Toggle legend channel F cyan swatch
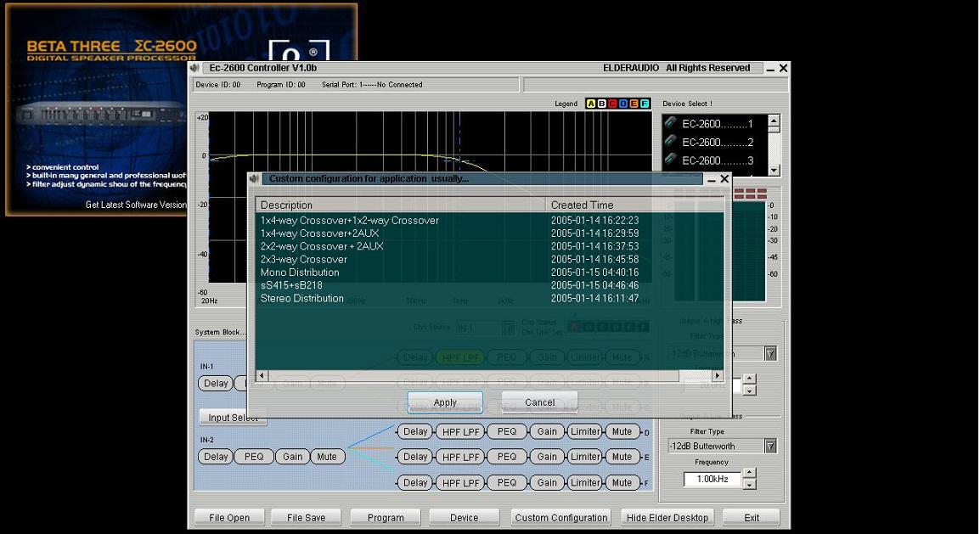Image resolution: width=980 pixels, height=534 pixels. [x=645, y=104]
